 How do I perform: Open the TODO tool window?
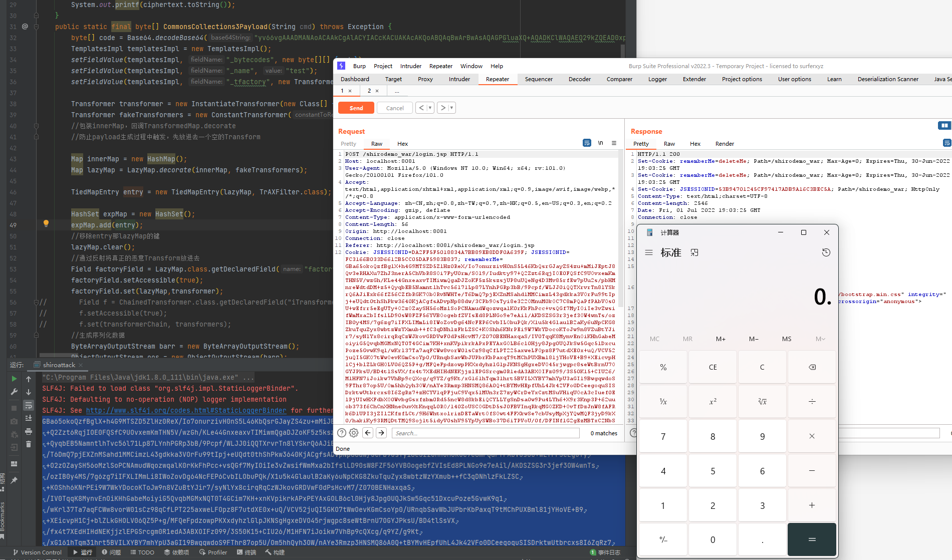pyautogui.click(x=142, y=552)
